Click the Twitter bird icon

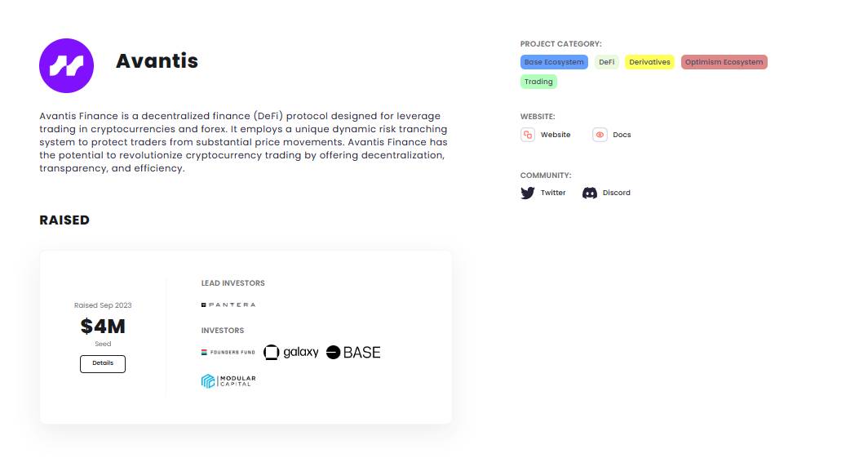528,193
